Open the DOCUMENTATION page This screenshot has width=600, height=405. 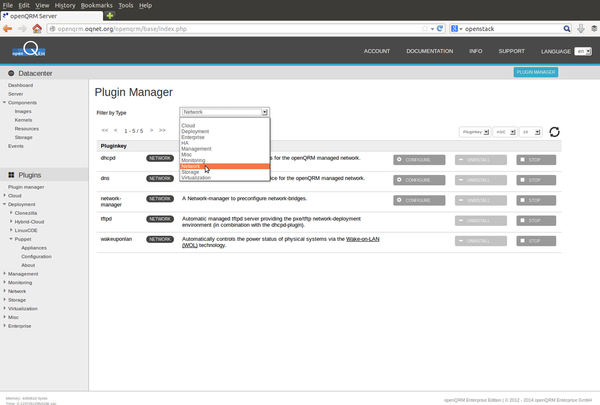click(429, 51)
